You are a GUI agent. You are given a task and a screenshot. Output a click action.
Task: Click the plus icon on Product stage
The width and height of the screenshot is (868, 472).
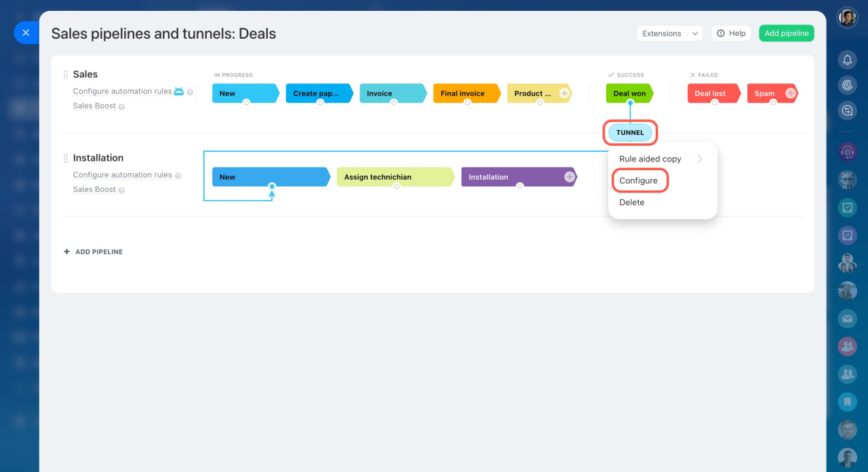tap(564, 94)
